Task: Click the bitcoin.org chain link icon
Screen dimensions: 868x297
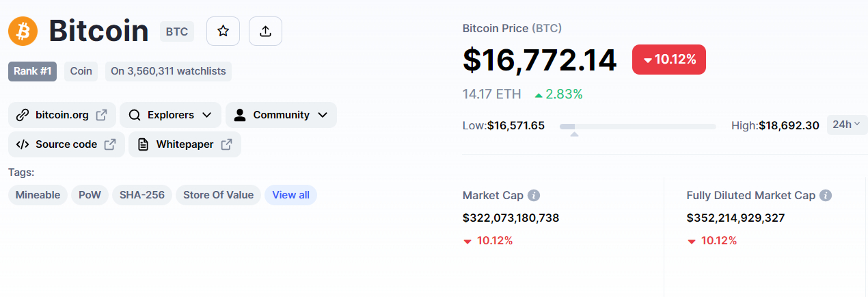Action: pyautogui.click(x=23, y=115)
